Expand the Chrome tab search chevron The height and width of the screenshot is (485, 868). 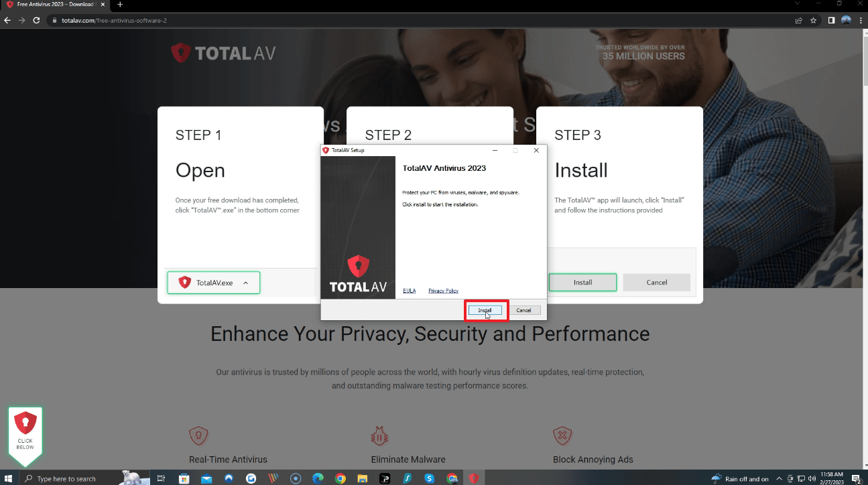pos(798,3)
